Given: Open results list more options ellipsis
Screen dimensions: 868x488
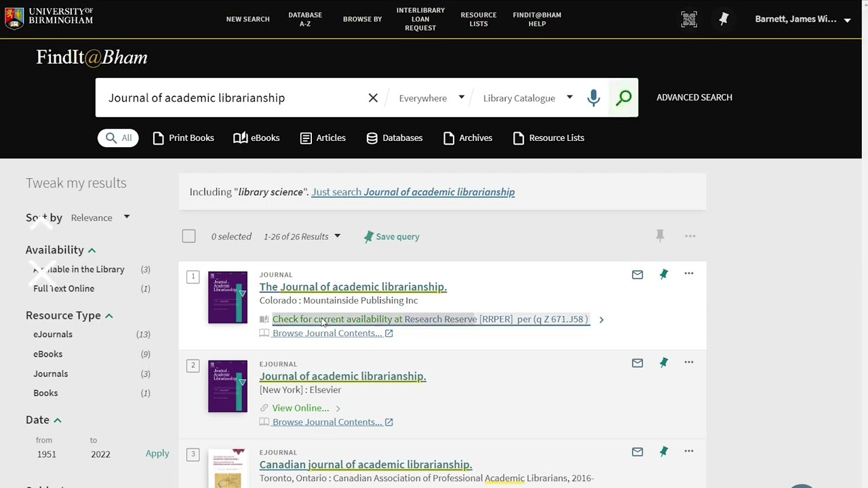Looking at the screenshot, I should coord(690,236).
